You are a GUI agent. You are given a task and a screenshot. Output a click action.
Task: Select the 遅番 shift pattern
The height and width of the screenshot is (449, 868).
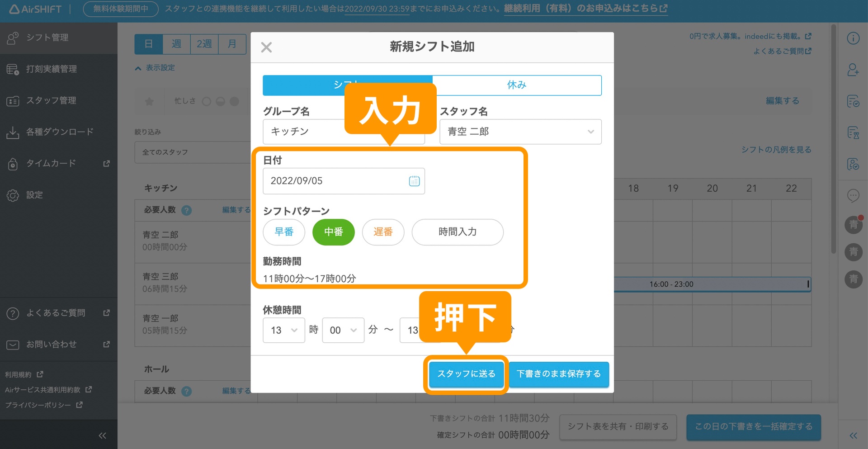pos(383,232)
